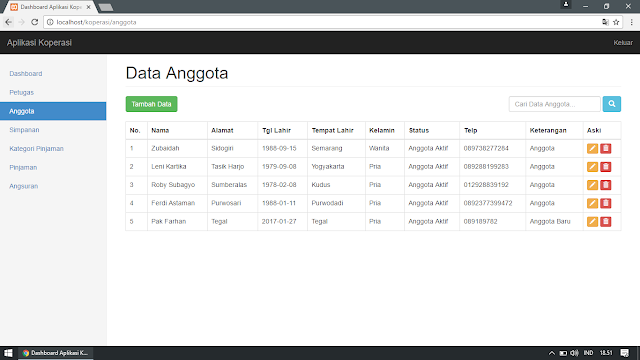The height and width of the screenshot is (360, 640).
Task: Close the Dashboard Aplikasi browser tab
Action: coord(88,7)
